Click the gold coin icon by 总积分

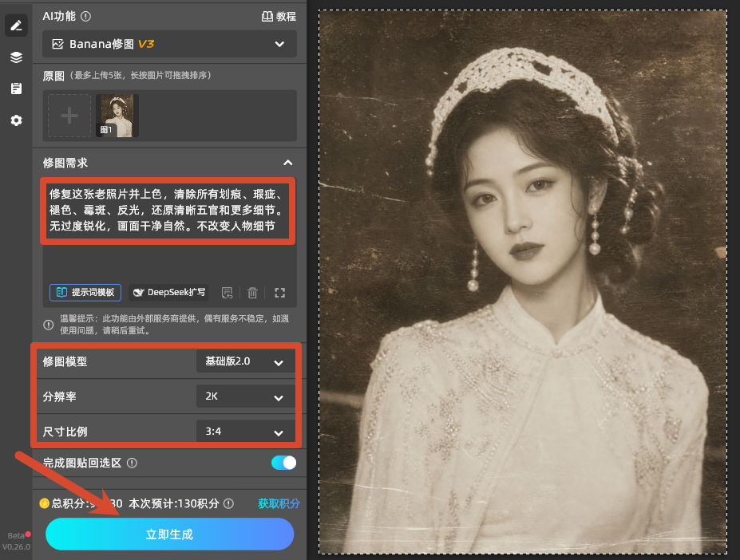(x=45, y=503)
